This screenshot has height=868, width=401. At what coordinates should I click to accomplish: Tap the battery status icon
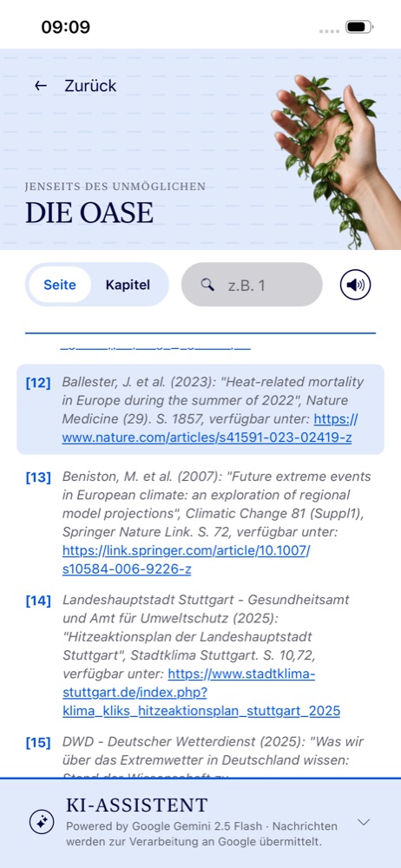(359, 27)
